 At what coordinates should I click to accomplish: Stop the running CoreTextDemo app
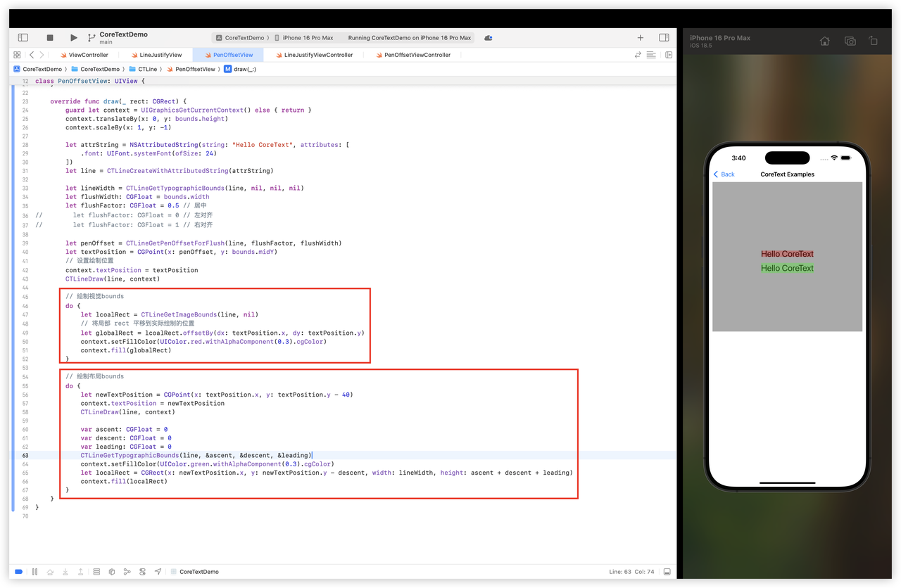point(50,38)
